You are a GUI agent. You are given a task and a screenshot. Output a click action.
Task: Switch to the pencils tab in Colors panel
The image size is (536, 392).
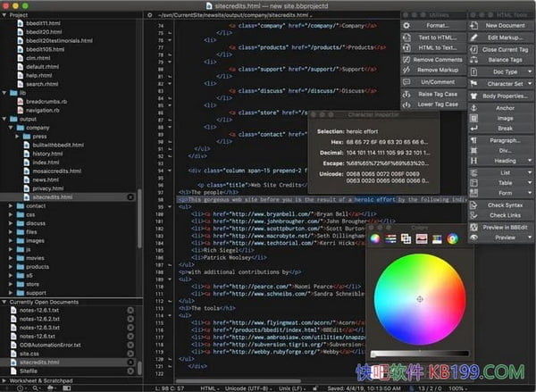[439, 238]
